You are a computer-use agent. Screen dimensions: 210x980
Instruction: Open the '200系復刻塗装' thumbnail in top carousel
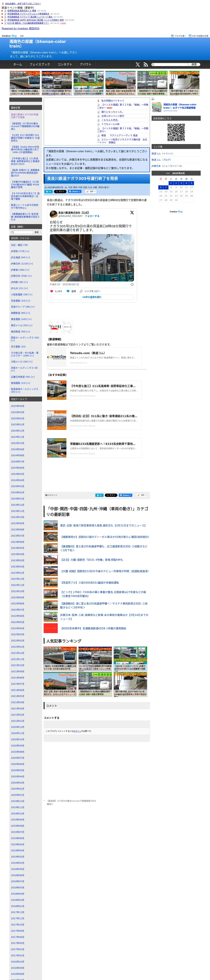point(152,83)
